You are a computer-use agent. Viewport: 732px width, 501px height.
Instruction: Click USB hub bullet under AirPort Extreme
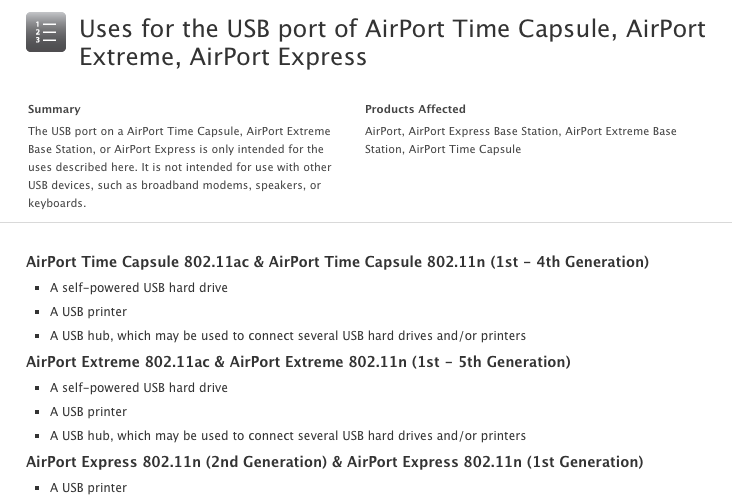point(288,436)
